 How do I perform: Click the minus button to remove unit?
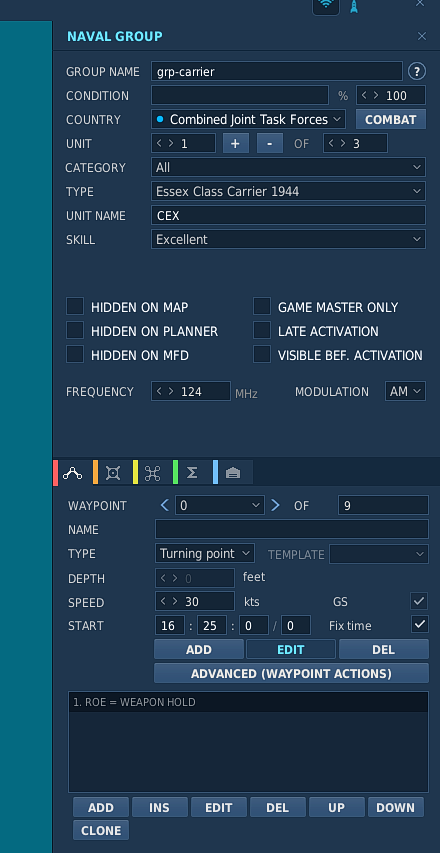[x=270, y=143]
